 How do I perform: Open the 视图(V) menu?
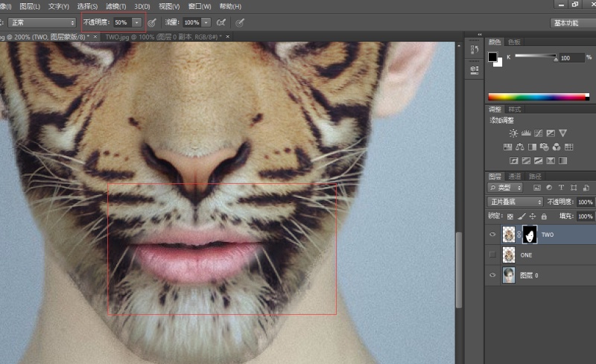point(169,7)
